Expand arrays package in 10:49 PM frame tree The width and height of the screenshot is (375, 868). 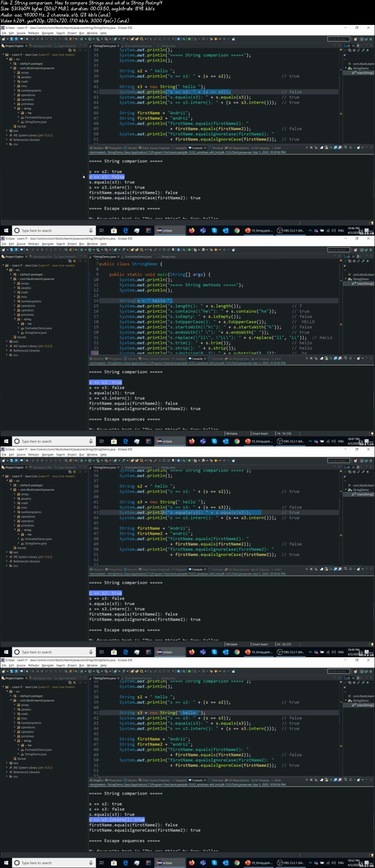pos(15,494)
